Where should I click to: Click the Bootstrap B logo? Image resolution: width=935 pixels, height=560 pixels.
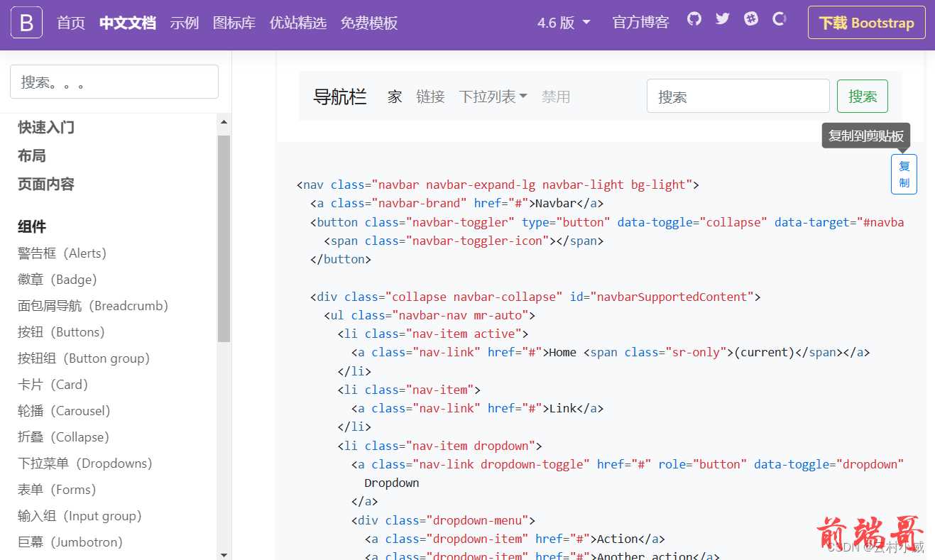[x=26, y=23]
